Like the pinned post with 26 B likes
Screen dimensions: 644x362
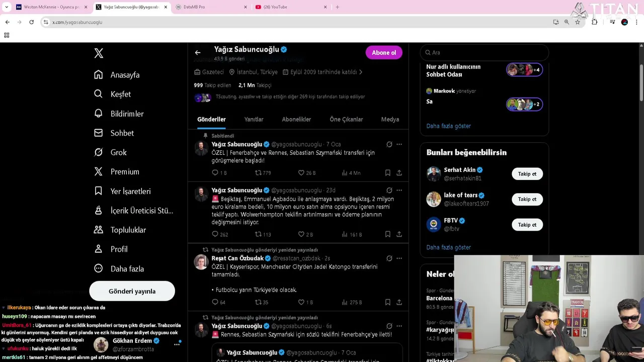pyautogui.click(x=306, y=173)
